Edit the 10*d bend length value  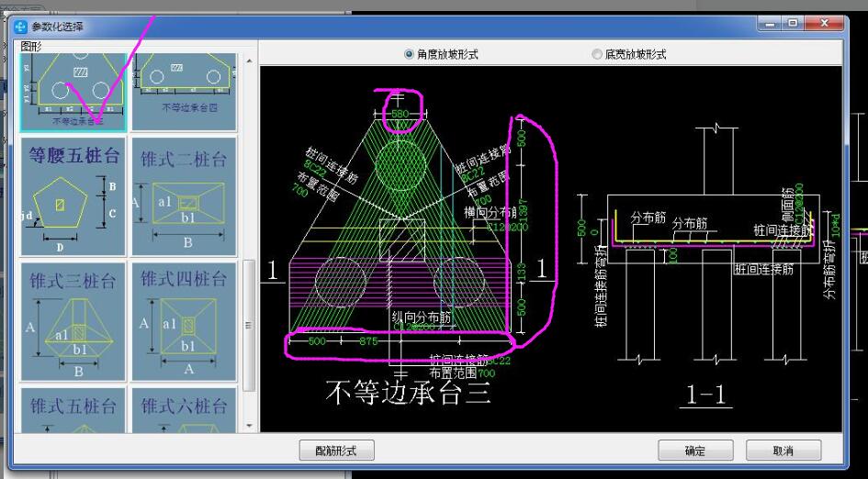836,225
